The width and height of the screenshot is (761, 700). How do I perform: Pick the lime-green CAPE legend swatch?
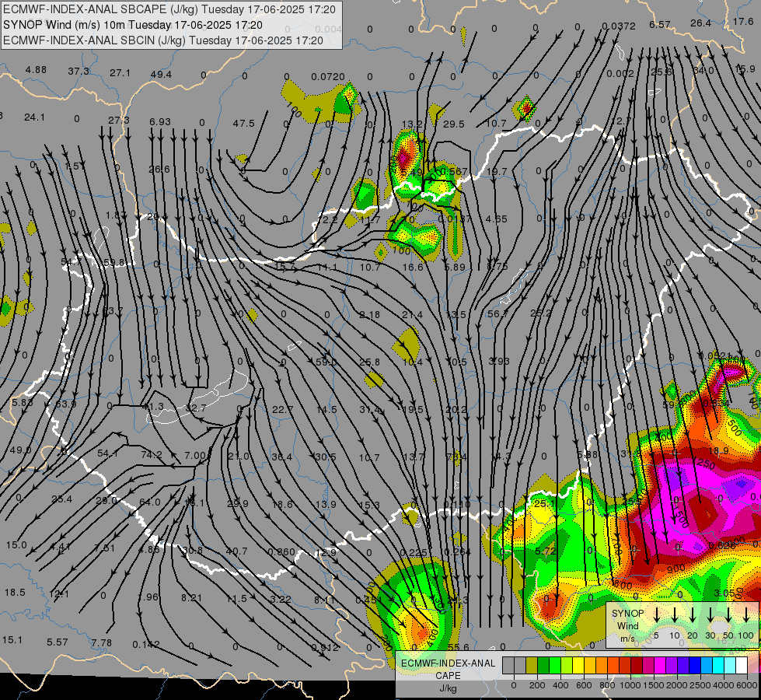(x=567, y=666)
